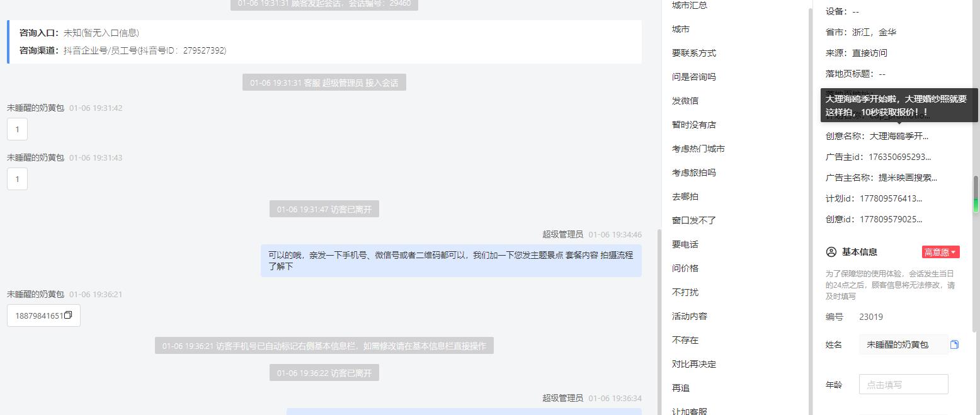Click the 广告主名称 提米映画搜索 value

pos(908,178)
